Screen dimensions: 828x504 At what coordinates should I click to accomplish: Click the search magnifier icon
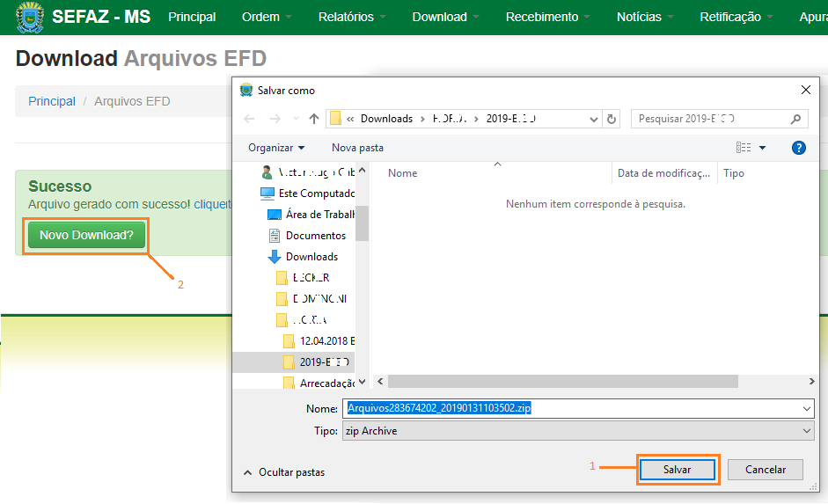tap(795, 119)
